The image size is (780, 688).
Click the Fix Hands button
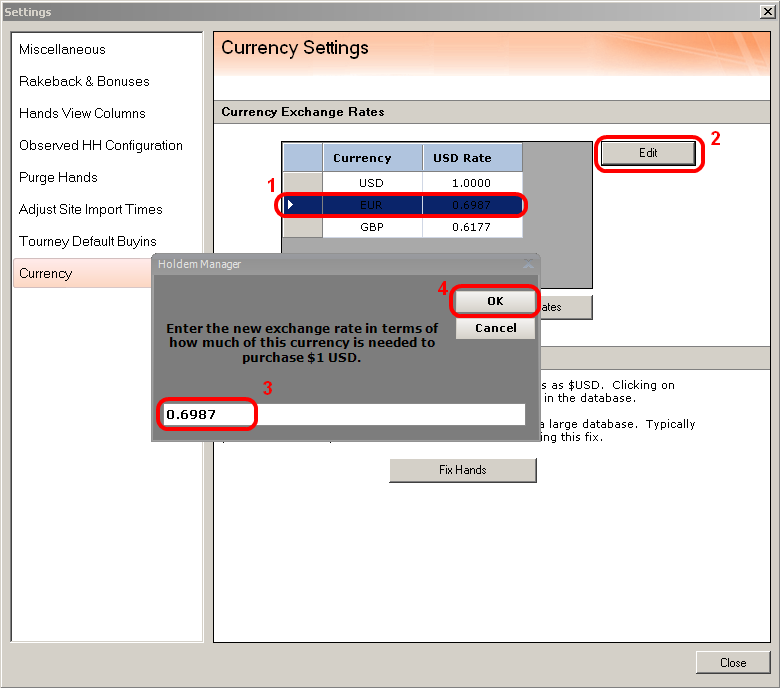pyautogui.click(x=463, y=470)
